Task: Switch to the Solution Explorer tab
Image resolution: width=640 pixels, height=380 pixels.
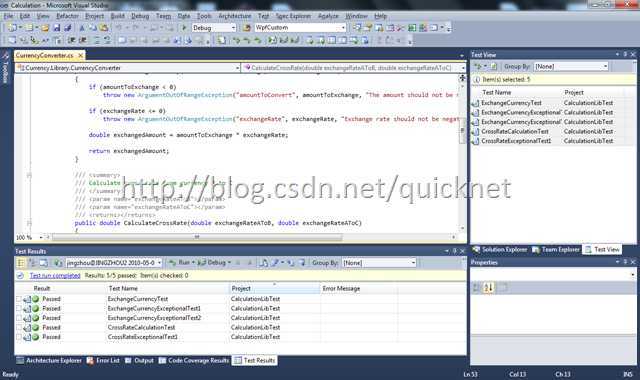Action: coord(500,249)
